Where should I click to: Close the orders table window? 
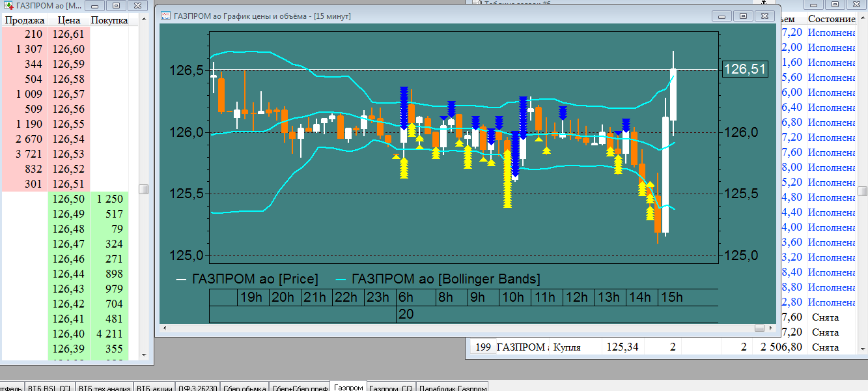pyautogui.click(x=855, y=5)
